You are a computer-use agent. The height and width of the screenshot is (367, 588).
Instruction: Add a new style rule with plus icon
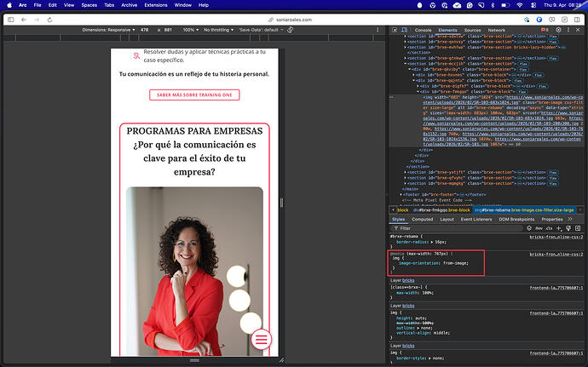(x=559, y=228)
